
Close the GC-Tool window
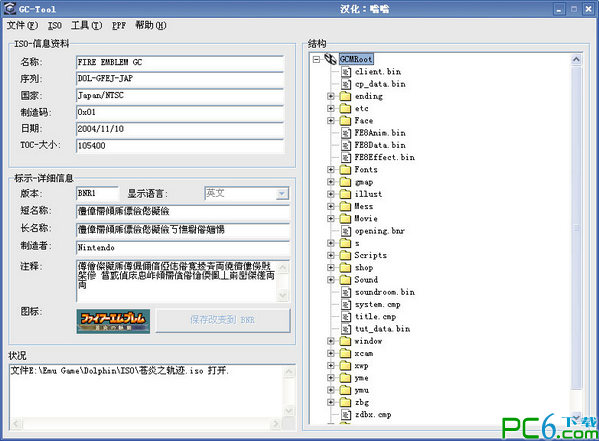click(588, 10)
